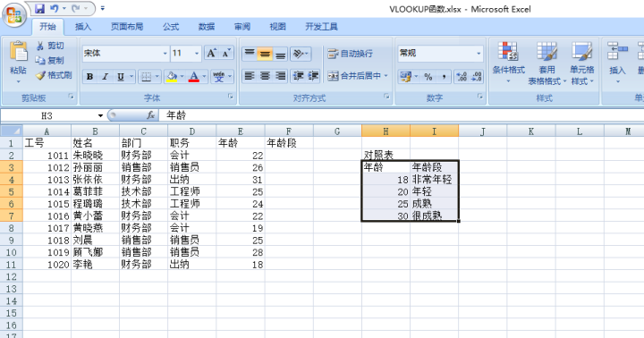The width and height of the screenshot is (644, 338).
Task: Increase indent
Action: point(313,76)
